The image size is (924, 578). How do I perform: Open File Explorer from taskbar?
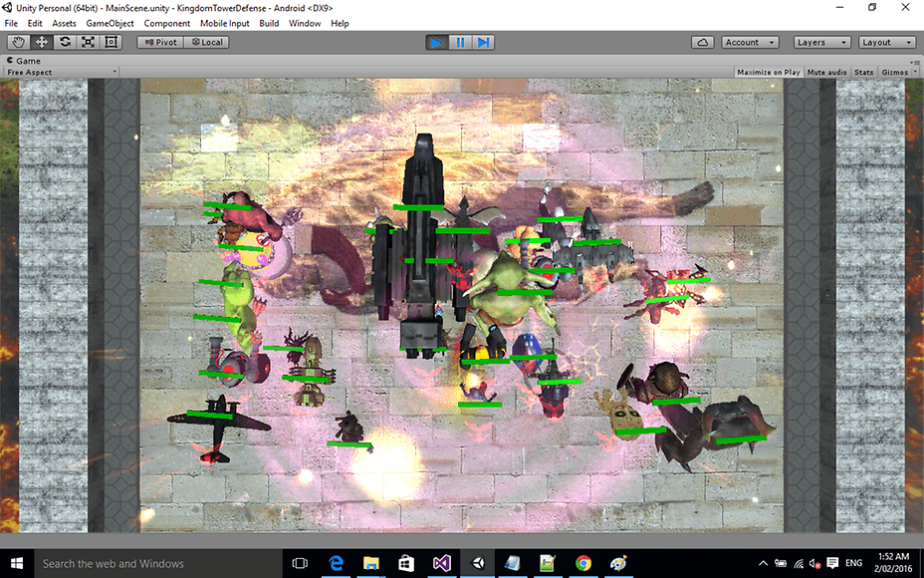click(371, 563)
